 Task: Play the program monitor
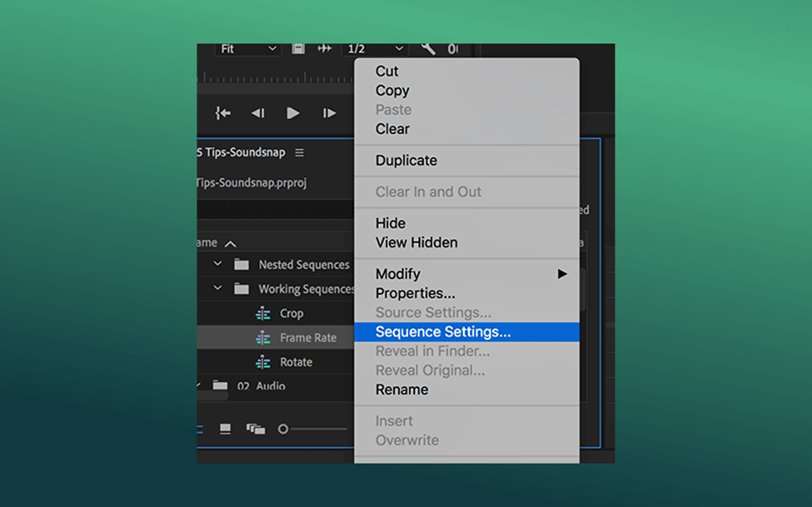point(293,113)
